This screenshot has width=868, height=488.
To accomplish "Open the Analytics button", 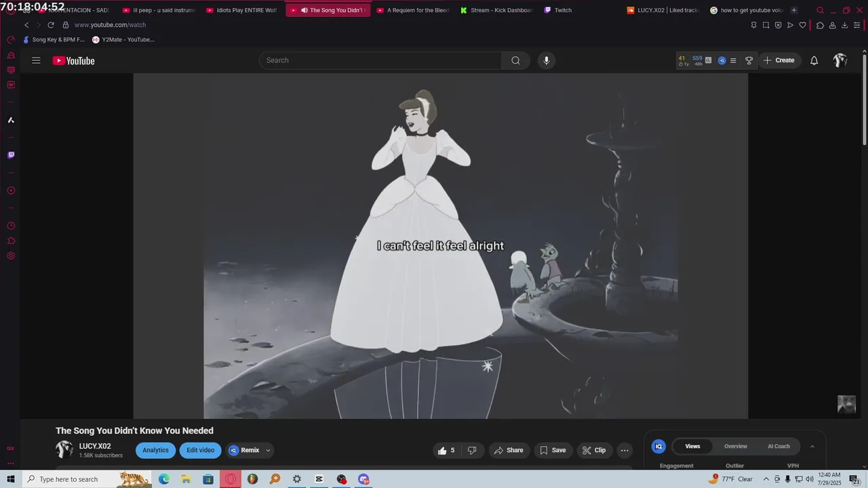I will click(x=155, y=450).
